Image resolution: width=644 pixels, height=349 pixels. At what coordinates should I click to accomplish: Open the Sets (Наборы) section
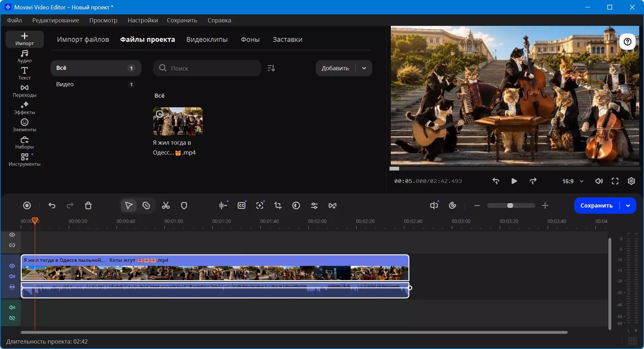tap(24, 143)
